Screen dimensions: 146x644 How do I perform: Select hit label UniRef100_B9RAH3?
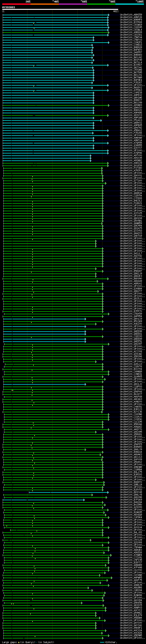pos(131,55)
